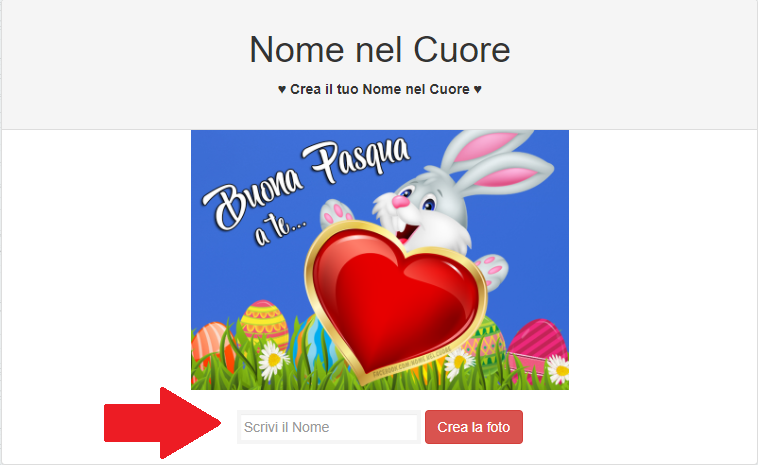Click the daisy in the bottom-right image corner
This screenshot has height=465, width=758.
[x=558, y=370]
